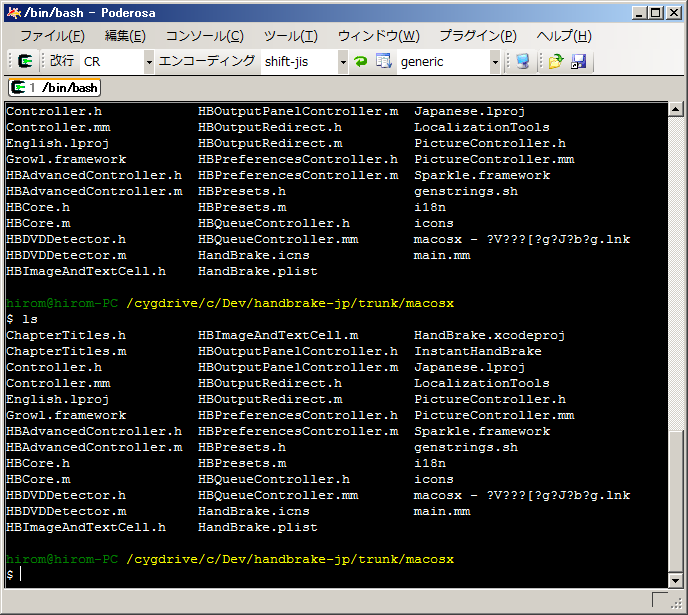The width and height of the screenshot is (688, 615).
Task: Click the terminal scrollbar down arrow
Action: pos(677,579)
